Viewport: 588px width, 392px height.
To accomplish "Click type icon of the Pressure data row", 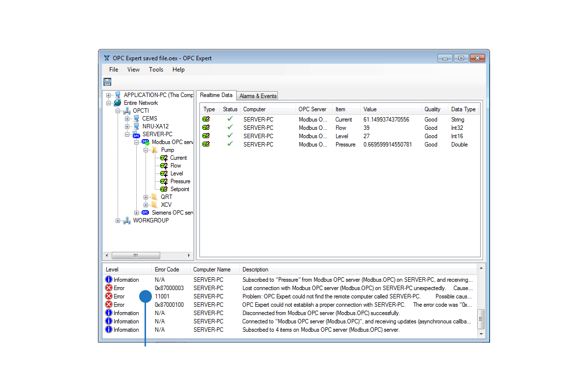I will 206,144.
